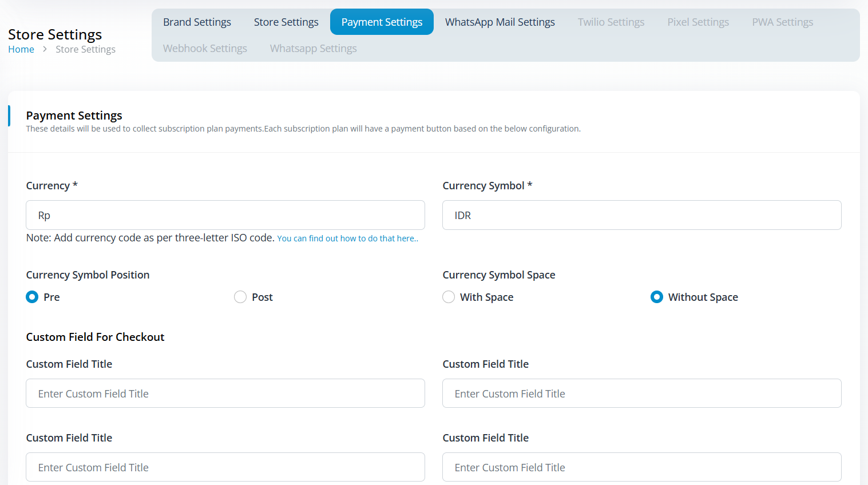868x485 pixels.
Task: Click the 'Currency Symbol Position' label
Action: pos(88,275)
